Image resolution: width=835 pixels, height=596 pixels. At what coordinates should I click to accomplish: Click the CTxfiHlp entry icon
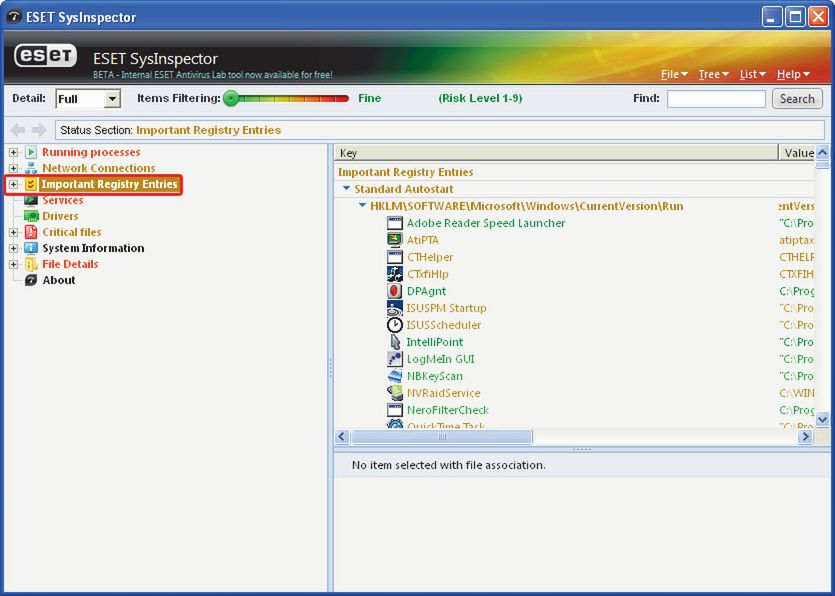coord(395,274)
